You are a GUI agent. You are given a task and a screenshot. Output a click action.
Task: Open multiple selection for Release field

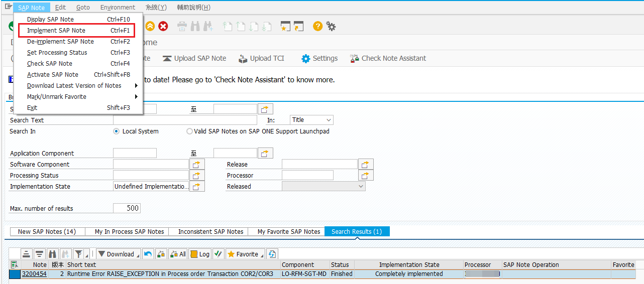point(366,164)
